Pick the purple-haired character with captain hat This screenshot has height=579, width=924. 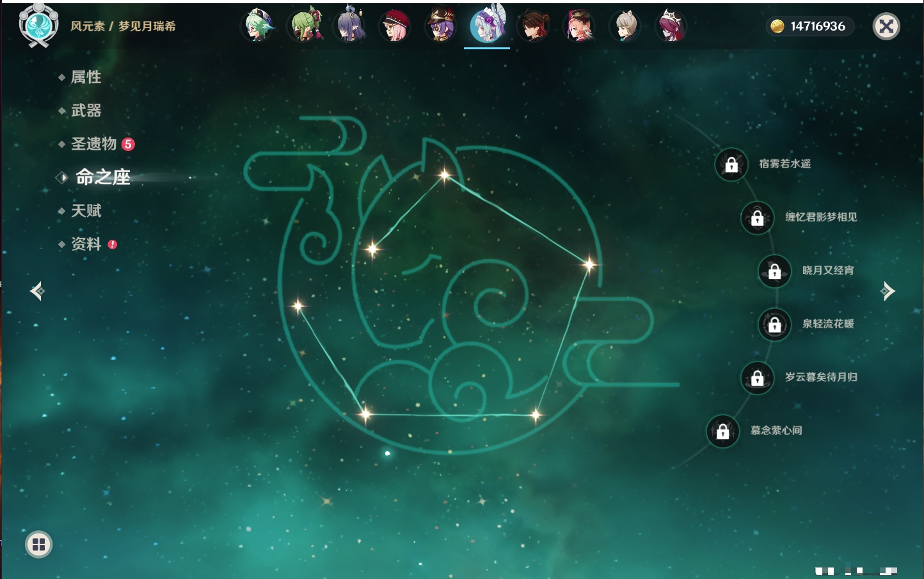[441, 26]
